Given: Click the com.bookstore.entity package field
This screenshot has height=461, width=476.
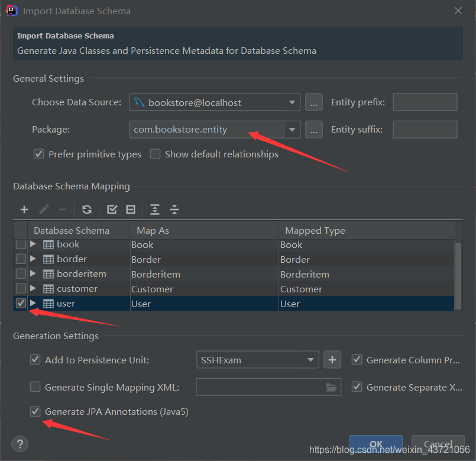Looking at the screenshot, I should point(207,130).
